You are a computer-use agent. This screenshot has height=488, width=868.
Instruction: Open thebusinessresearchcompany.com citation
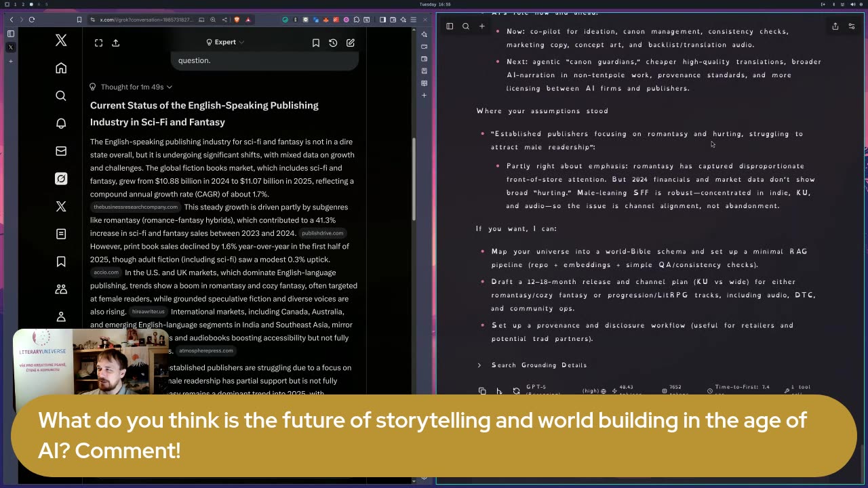[136, 207]
